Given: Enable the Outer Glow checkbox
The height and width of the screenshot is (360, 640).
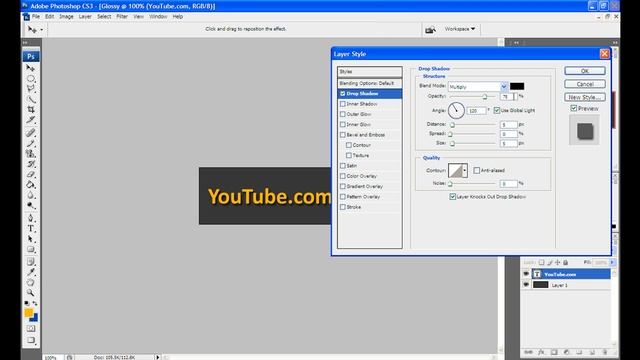Looking at the screenshot, I should coord(342,114).
